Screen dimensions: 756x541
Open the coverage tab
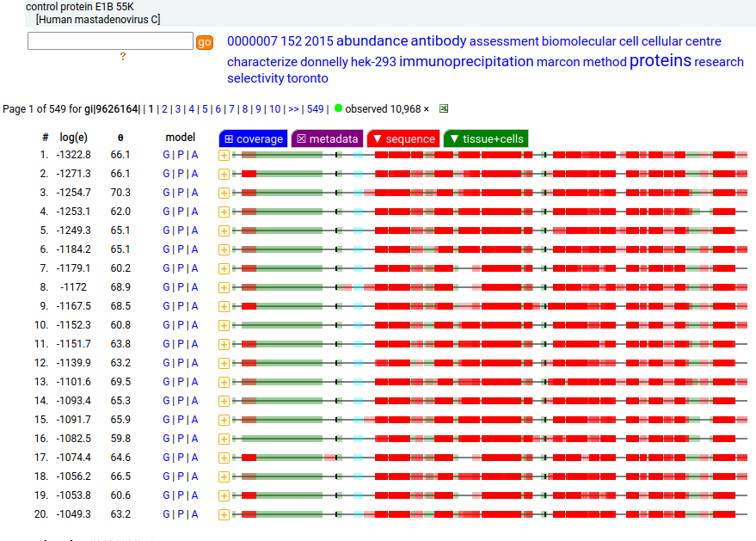(x=253, y=138)
